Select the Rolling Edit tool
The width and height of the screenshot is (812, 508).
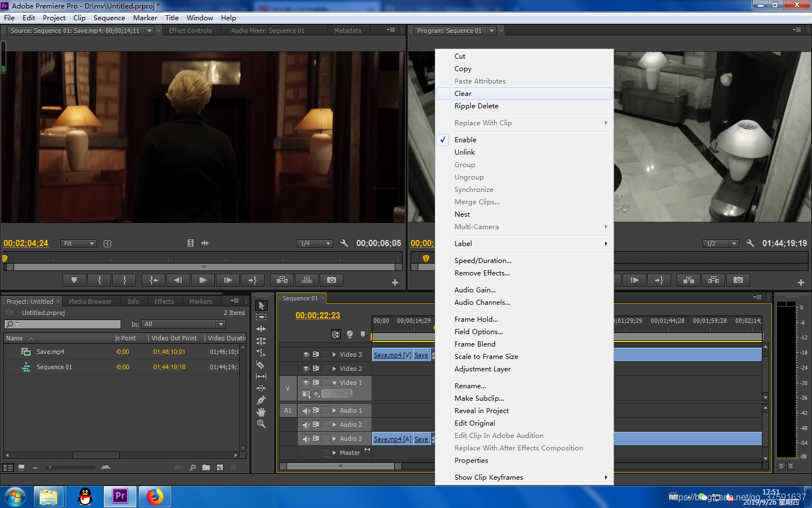pyautogui.click(x=261, y=341)
